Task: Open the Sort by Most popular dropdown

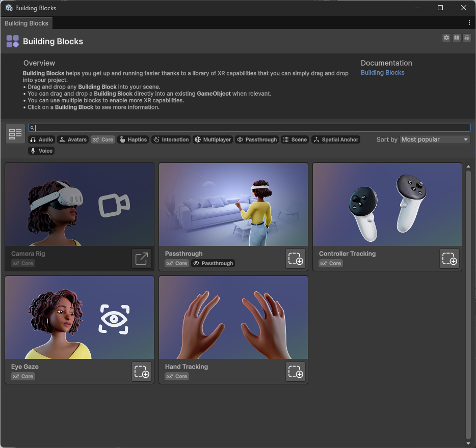Action: tap(435, 139)
